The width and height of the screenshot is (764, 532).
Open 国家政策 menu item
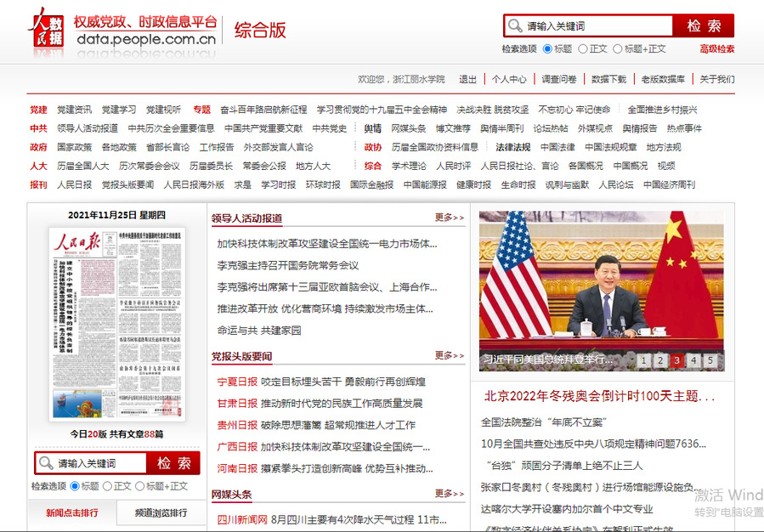(74, 147)
